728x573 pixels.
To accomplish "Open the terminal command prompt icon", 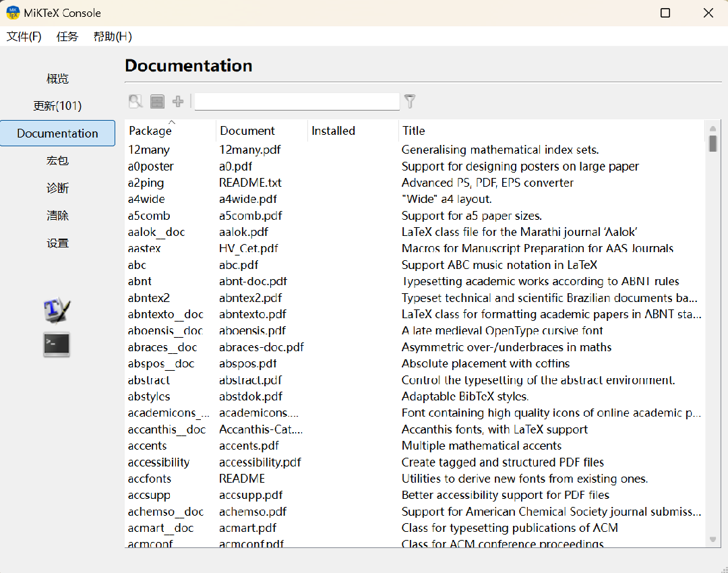I will (57, 344).
